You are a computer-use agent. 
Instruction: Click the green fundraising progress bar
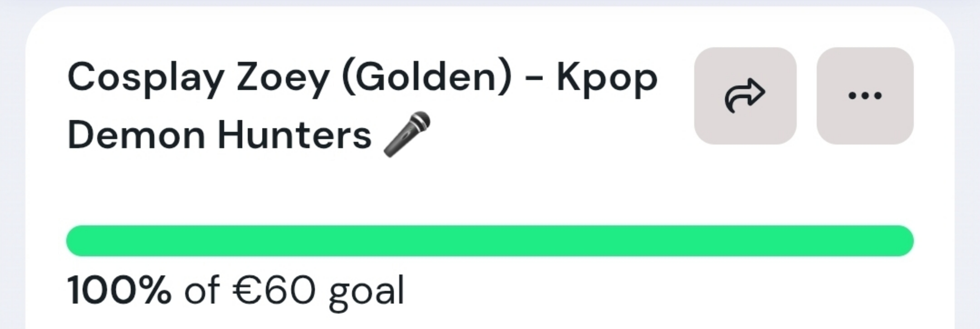click(x=490, y=241)
